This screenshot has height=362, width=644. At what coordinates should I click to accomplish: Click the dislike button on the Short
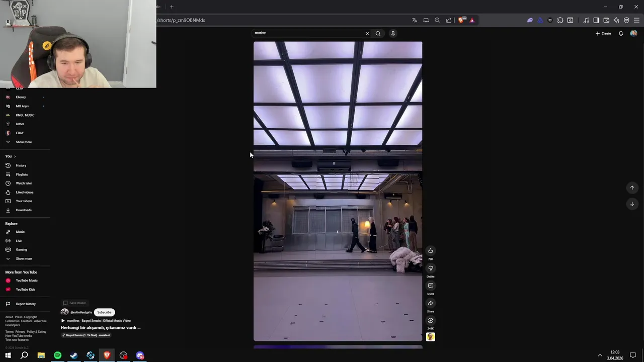pos(430,268)
